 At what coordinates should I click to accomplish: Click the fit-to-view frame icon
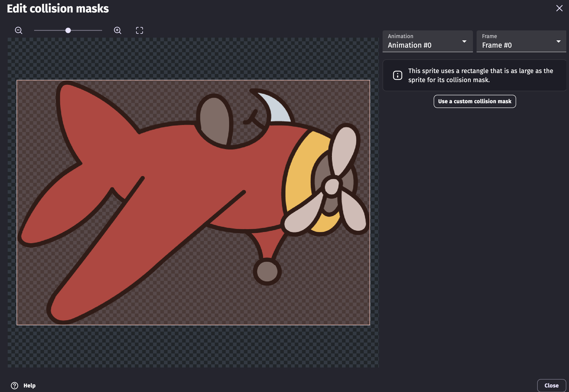(139, 30)
